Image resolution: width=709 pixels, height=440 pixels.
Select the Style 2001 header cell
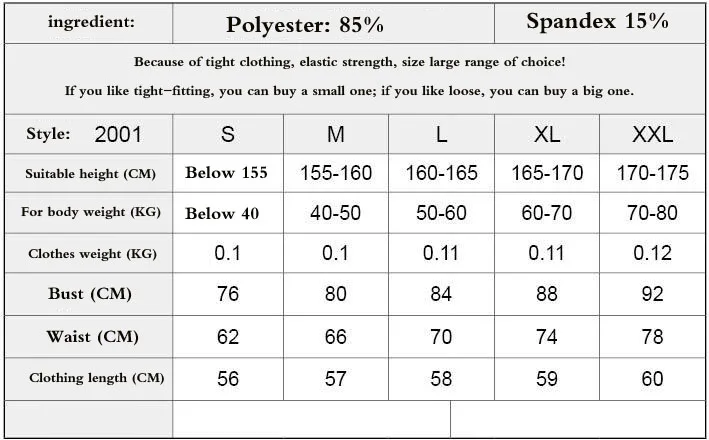(x=89, y=134)
